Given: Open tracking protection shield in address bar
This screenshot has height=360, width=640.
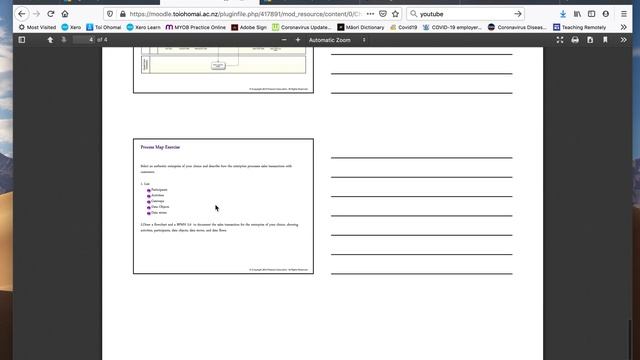Looking at the screenshot, I should pyautogui.click(x=110, y=14).
